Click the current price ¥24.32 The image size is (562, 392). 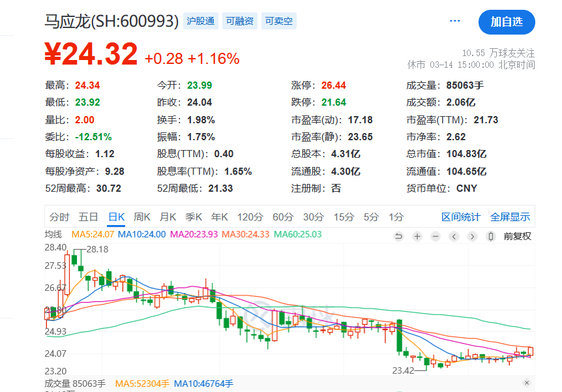coord(91,54)
